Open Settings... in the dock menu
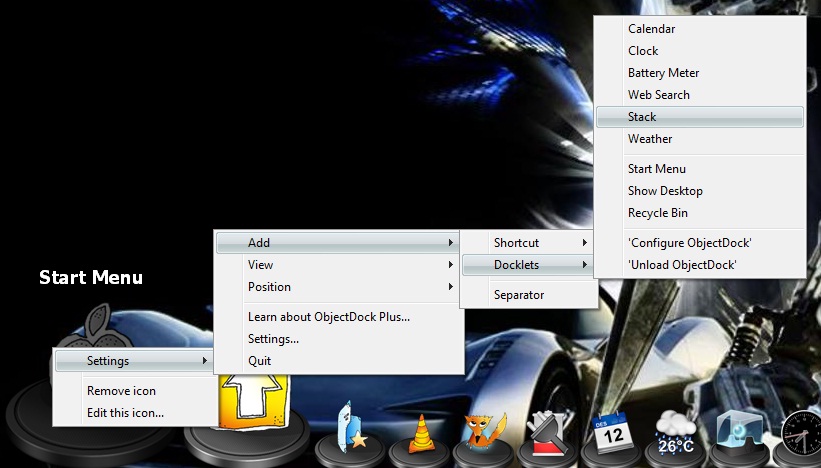 point(339,339)
